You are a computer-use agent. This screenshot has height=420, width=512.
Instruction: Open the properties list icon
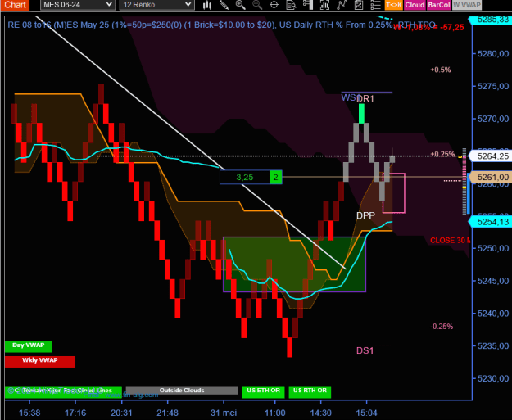[375, 5]
